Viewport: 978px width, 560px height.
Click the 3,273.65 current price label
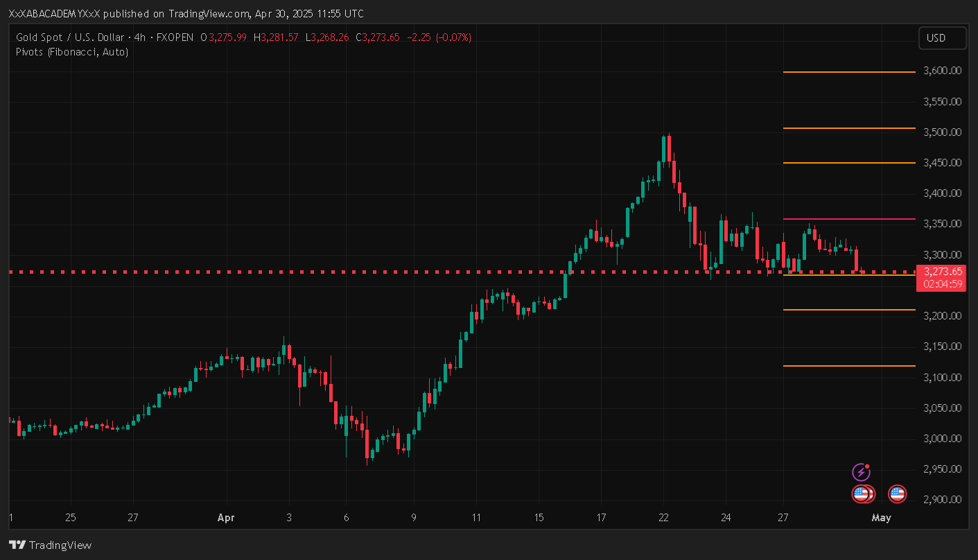pyautogui.click(x=942, y=272)
